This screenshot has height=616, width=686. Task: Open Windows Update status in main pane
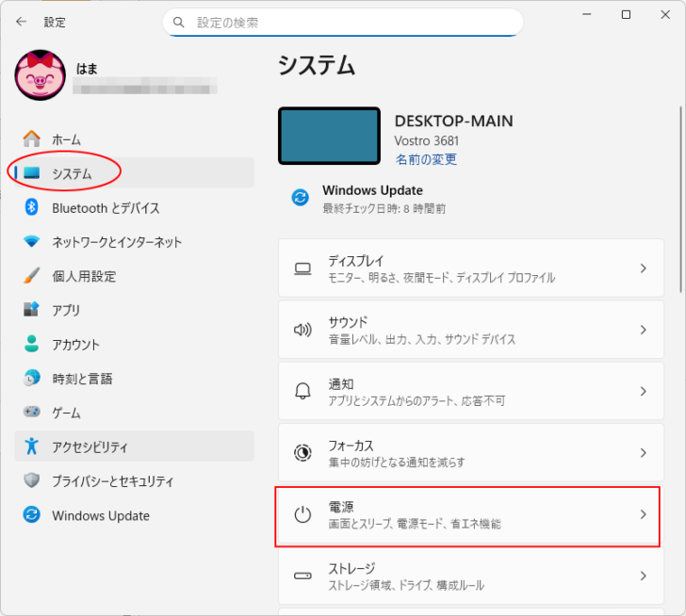click(x=368, y=199)
